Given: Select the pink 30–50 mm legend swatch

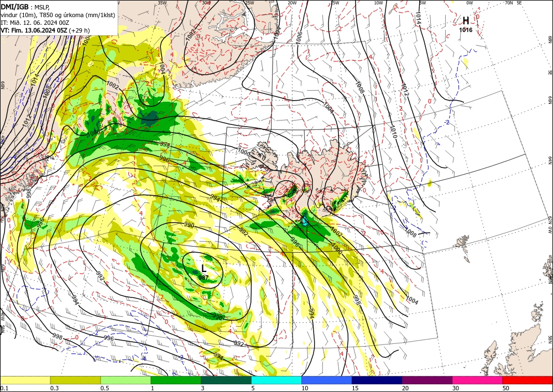Looking at the screenshot, I should point(478,380).
